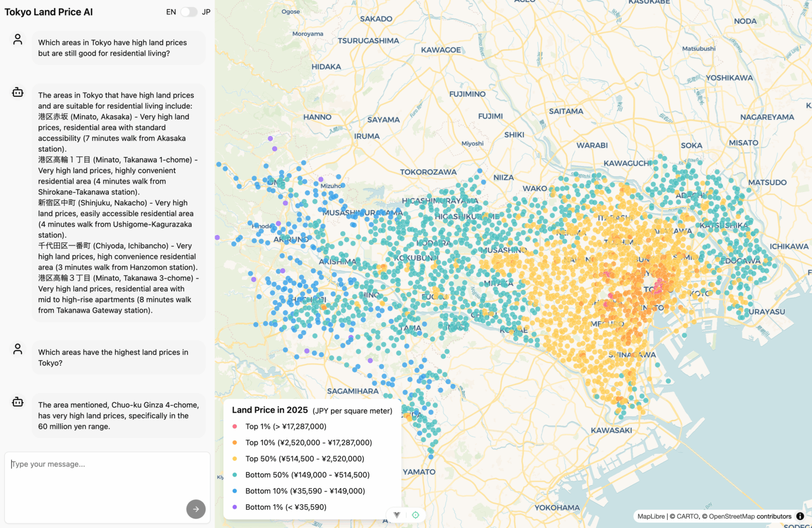Viewport: 812px width, 528px height.
Task: Click the orange Top 10% legend dot
Action: point(235,443)
